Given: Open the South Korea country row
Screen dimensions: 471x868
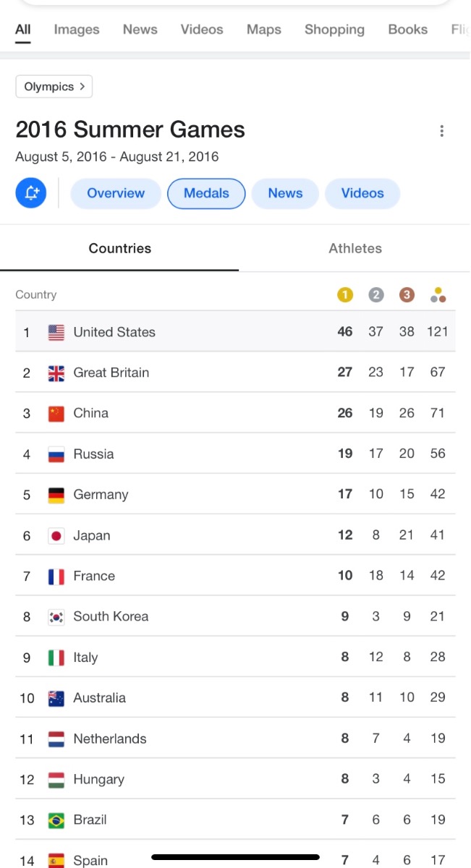Looking at the screenshot, I should [x=235, y=616].
